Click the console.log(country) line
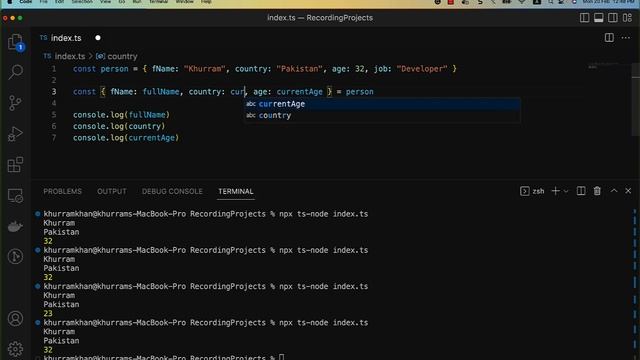Screen dimensions: 640x360 pos(119,126)
